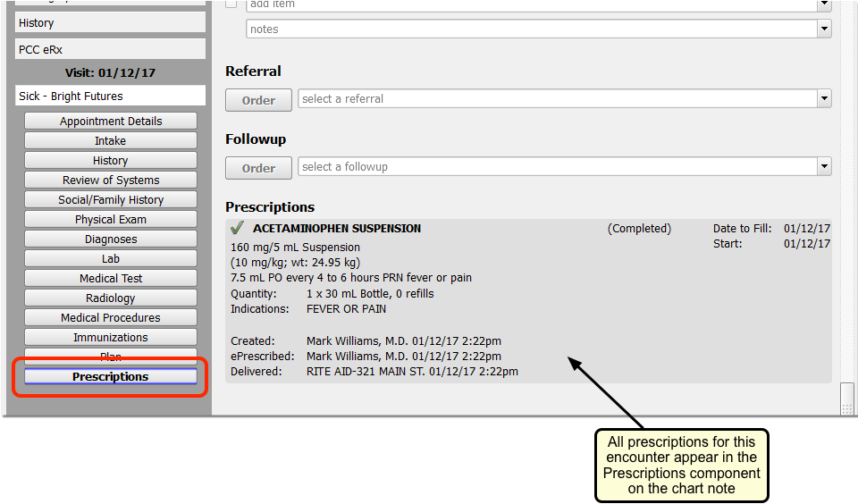Click the Date to Fill value 01/12/17
The height and width of the screenshot is (504, 858).
coord(806,229)
